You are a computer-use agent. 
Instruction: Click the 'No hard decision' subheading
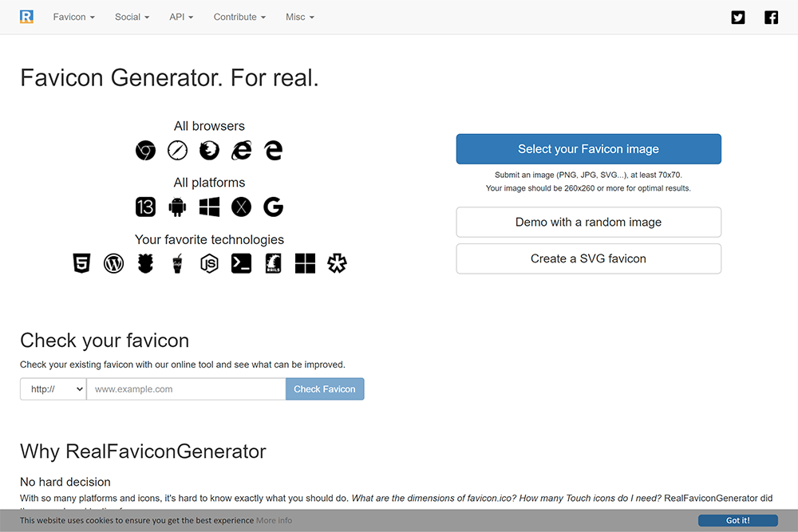[x=65, y=483]
